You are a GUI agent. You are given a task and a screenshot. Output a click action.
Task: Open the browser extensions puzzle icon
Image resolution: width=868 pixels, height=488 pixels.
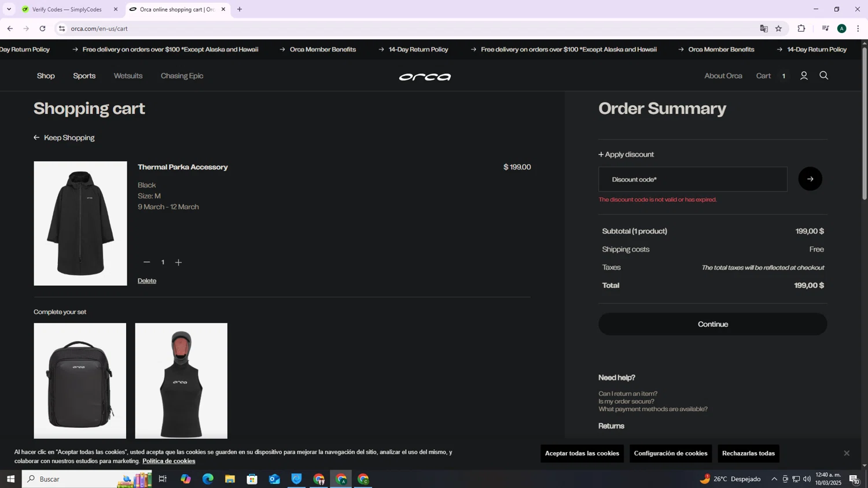(801, 28)
